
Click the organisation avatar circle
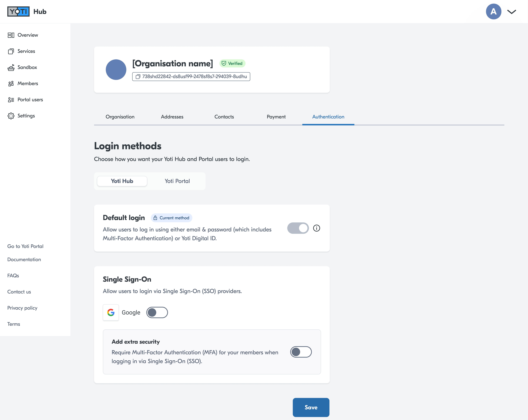[x=116, y=70]
